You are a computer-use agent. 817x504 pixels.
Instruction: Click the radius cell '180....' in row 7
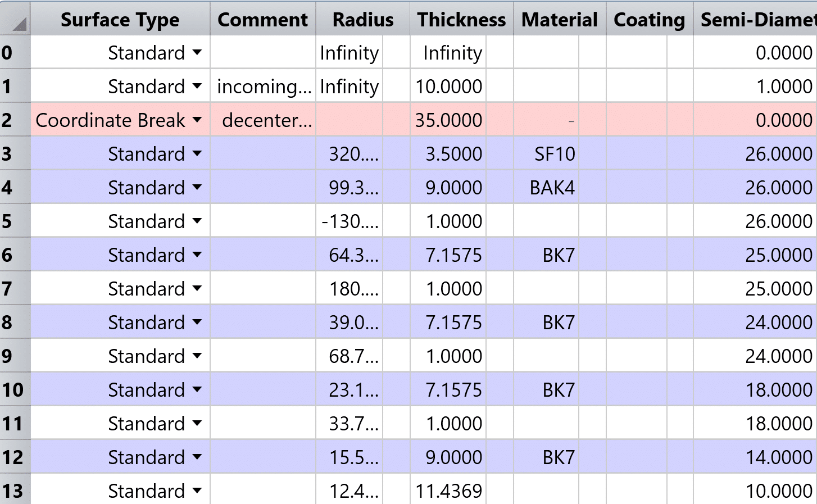[350, 288]
